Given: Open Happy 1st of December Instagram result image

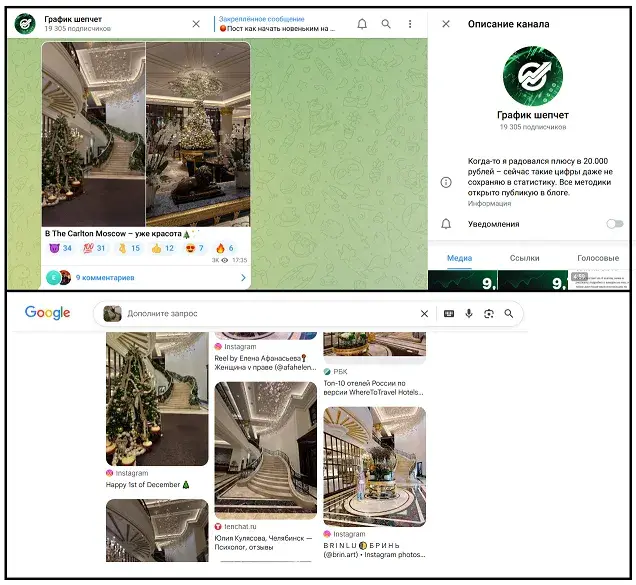Looking at the screenshot, I should [157, 398].
